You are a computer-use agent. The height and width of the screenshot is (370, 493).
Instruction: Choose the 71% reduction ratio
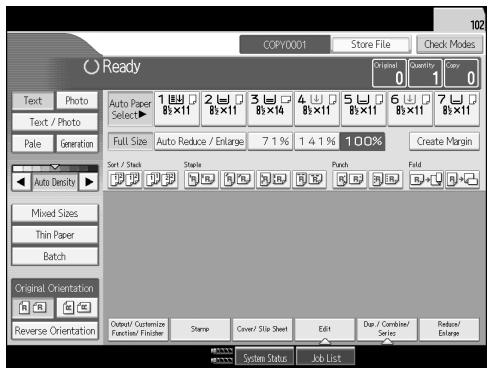(270, 142)
